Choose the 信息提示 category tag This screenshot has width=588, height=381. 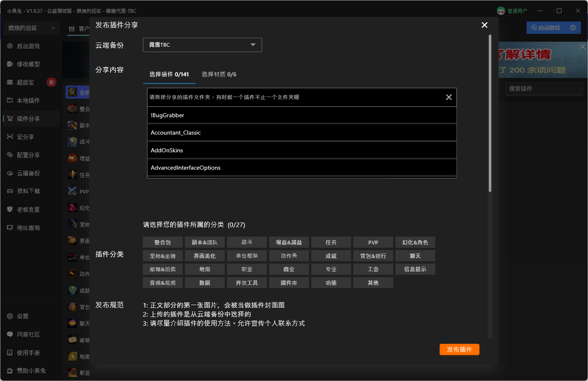[415, 269]
